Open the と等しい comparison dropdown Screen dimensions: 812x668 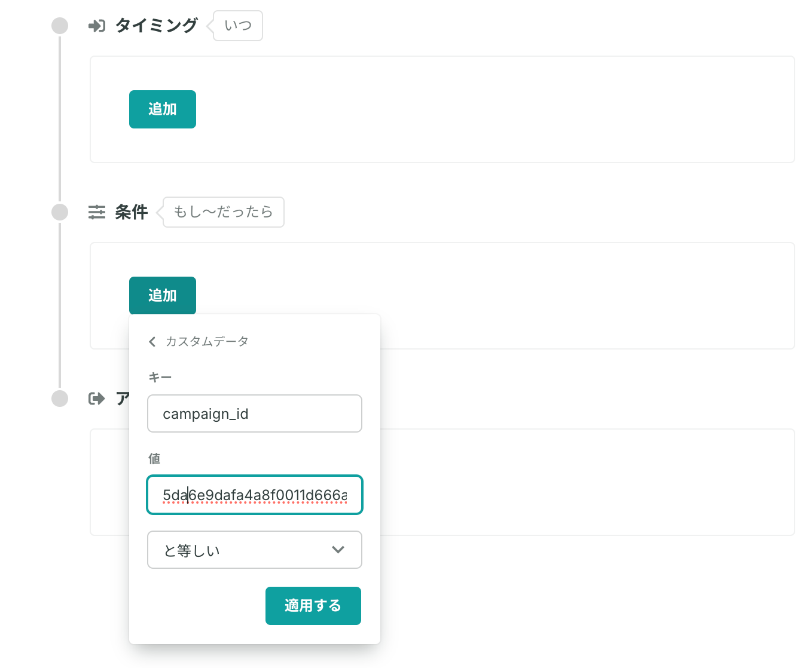[255, 550]
